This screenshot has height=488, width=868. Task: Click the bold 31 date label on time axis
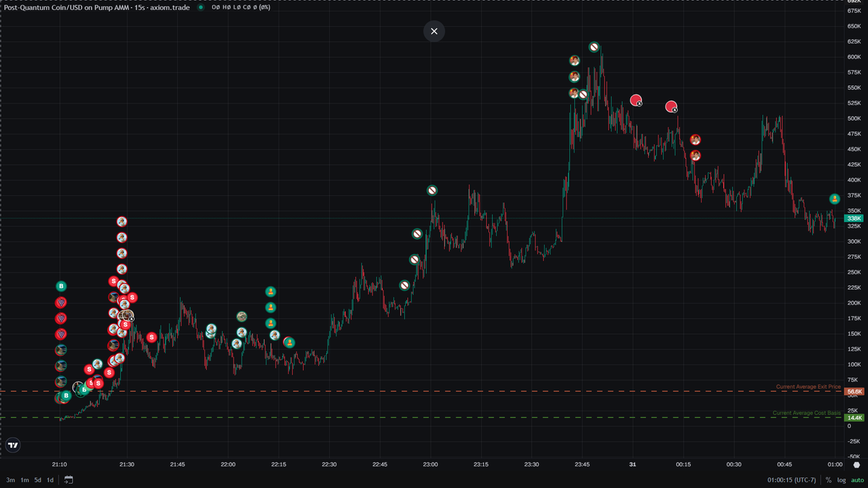click(633, 464)
